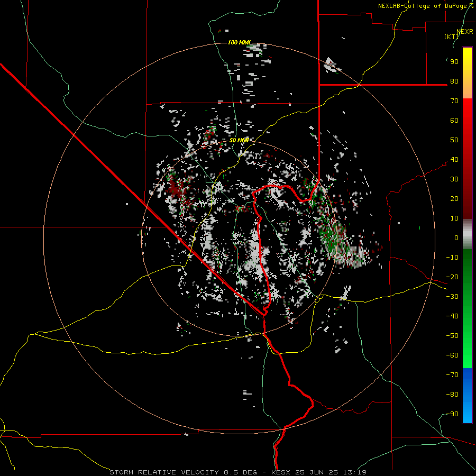
Task: Click the 25 JUN 25 date text
Action: [317, 472]
